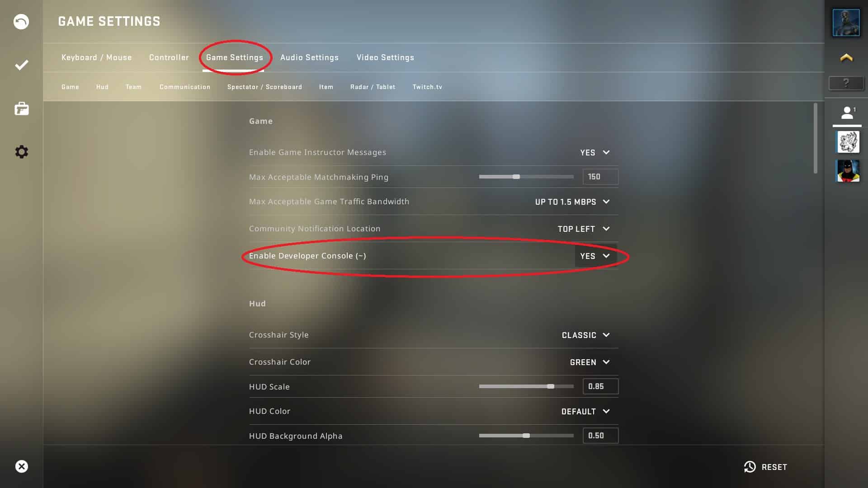The width and height of the screenshot is (868, 488).
Task: Toggle Enable Developer Console to NO
Action: (594, 256)
